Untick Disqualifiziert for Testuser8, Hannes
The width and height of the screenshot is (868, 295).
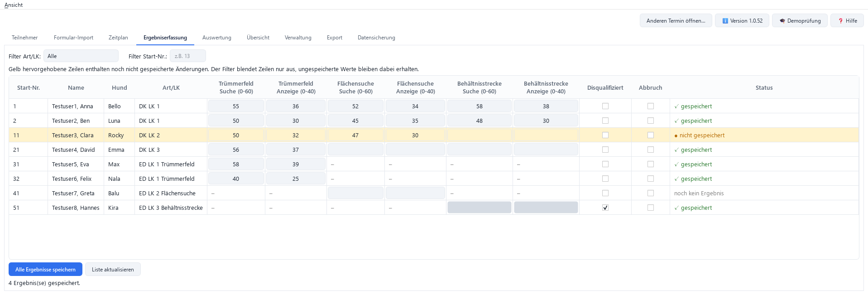coord(605,208)
